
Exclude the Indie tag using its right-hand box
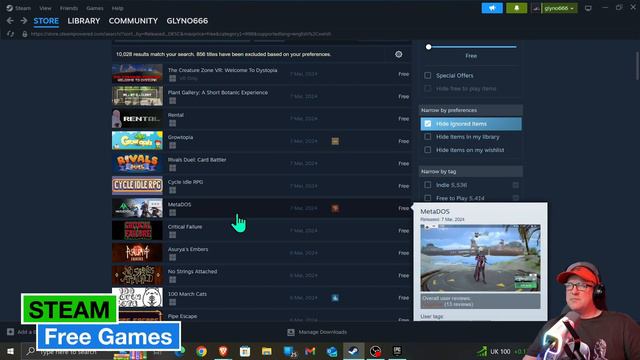point(516,185)
